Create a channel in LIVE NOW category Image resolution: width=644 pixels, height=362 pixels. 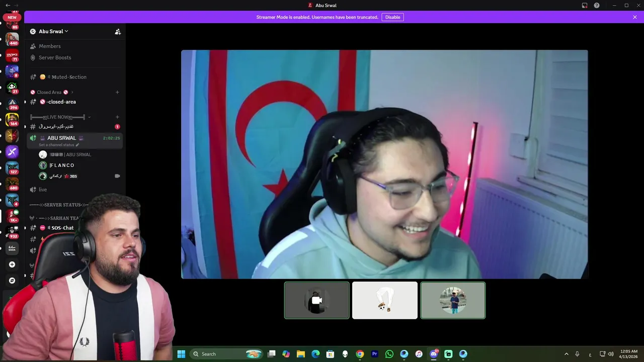coord(117,117)
